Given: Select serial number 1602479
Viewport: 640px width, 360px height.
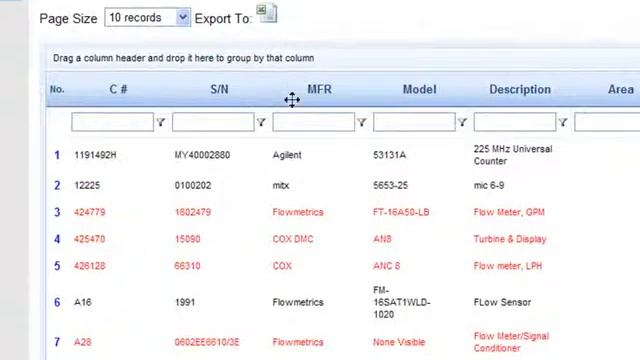Looking at the screenshot, I should tap(193, 212).
